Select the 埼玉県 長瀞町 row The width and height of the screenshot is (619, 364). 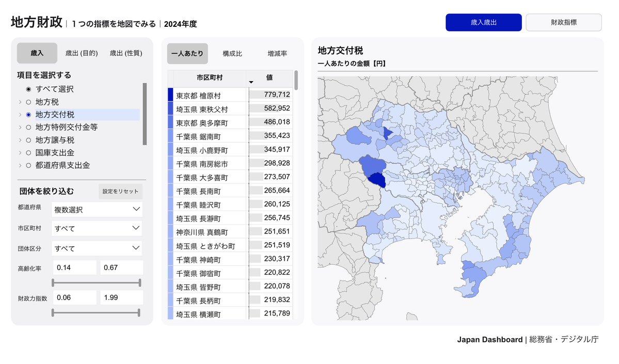[230, 218]
